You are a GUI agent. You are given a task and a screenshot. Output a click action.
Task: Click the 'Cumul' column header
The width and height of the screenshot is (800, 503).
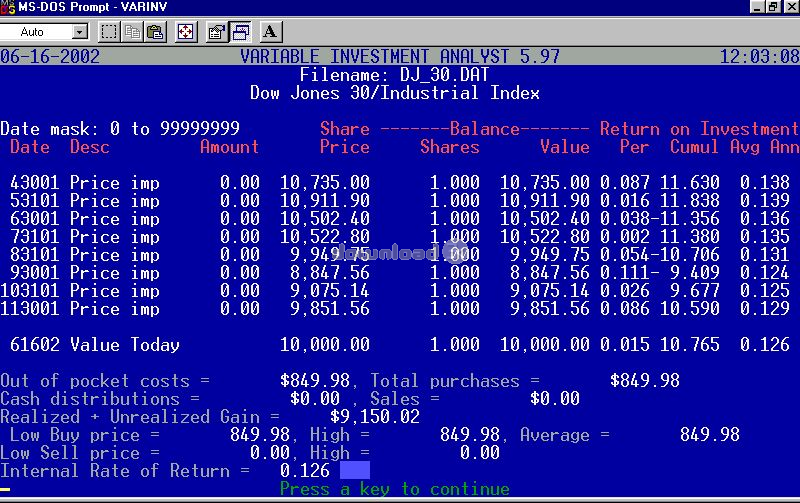(694, 147)
